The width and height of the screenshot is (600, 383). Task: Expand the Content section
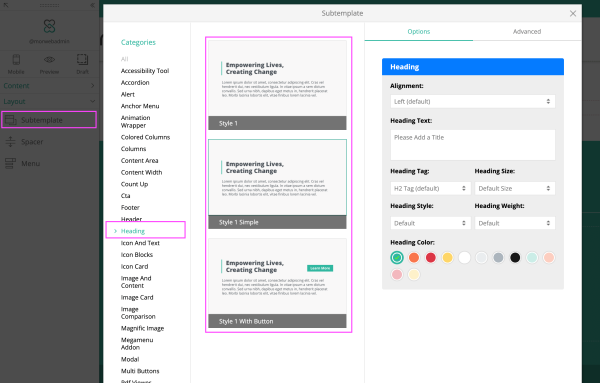49,86
